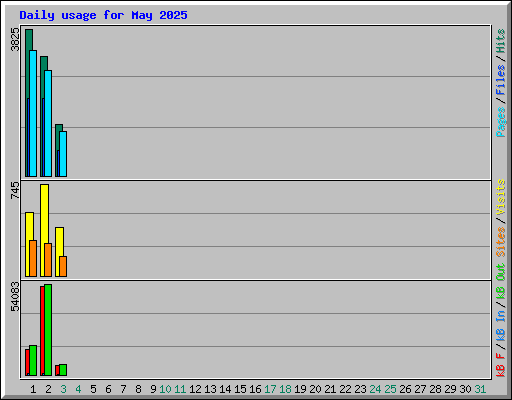
Task: Click day 3 green kB Out bar
Action: click(x=63, y=370)
